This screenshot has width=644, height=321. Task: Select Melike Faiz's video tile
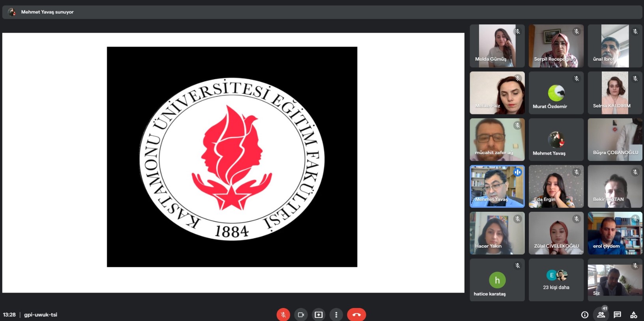497,93
